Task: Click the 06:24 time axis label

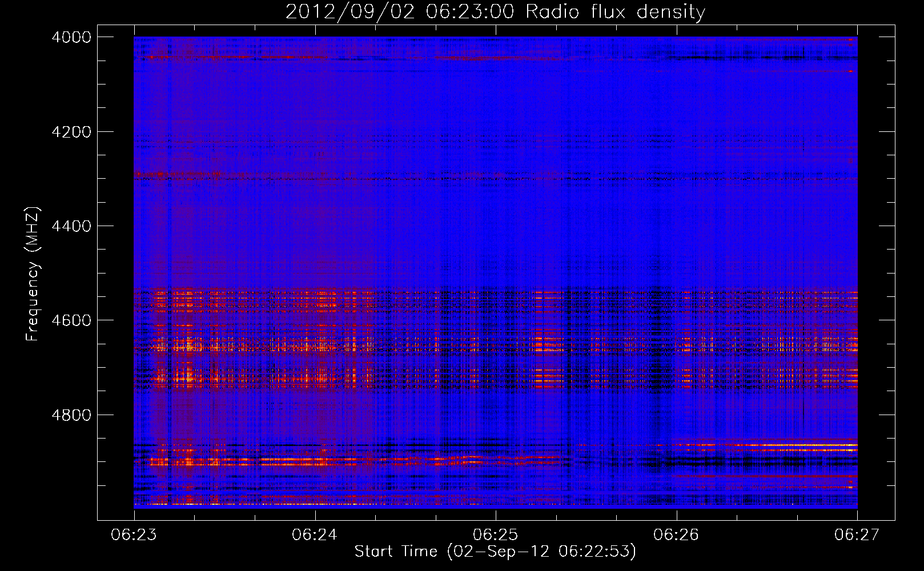Action: click(x=315, y=534)
